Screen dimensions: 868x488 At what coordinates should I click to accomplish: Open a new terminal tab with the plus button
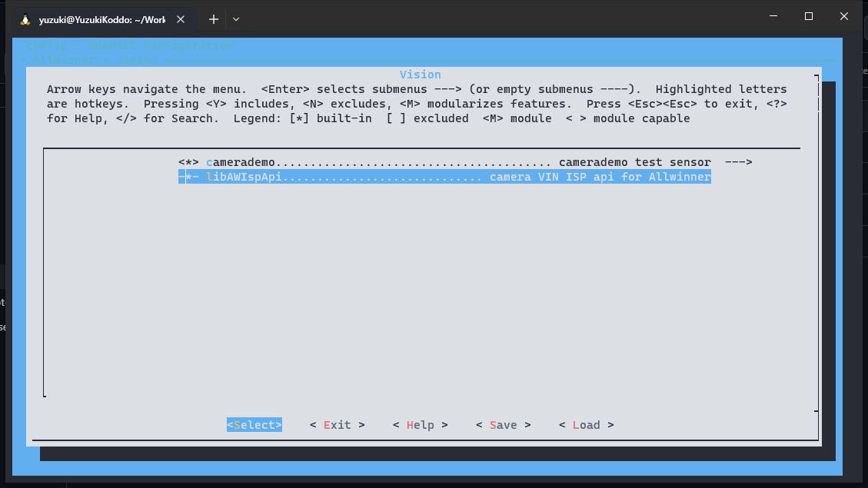click(214, 19)
